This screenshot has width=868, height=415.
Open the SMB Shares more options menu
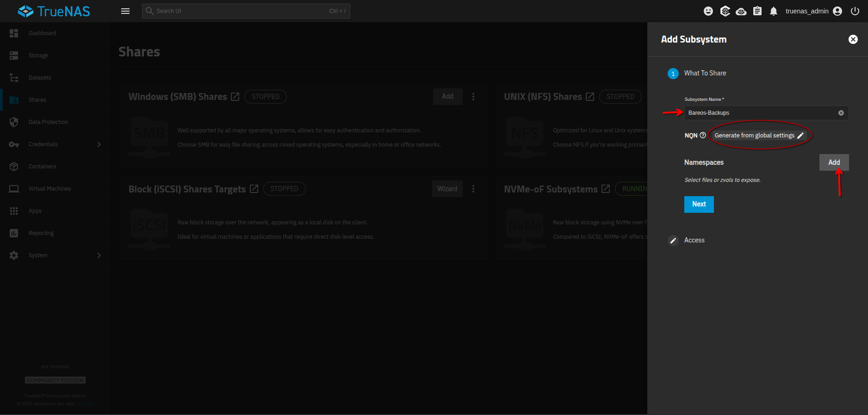pyautogui.click(x=473, y=97)
